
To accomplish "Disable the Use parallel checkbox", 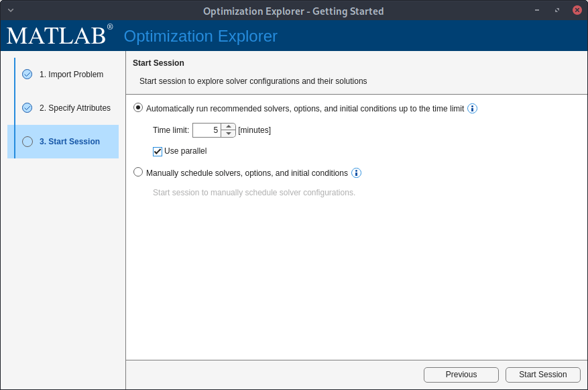I will [x=157, y=151].
